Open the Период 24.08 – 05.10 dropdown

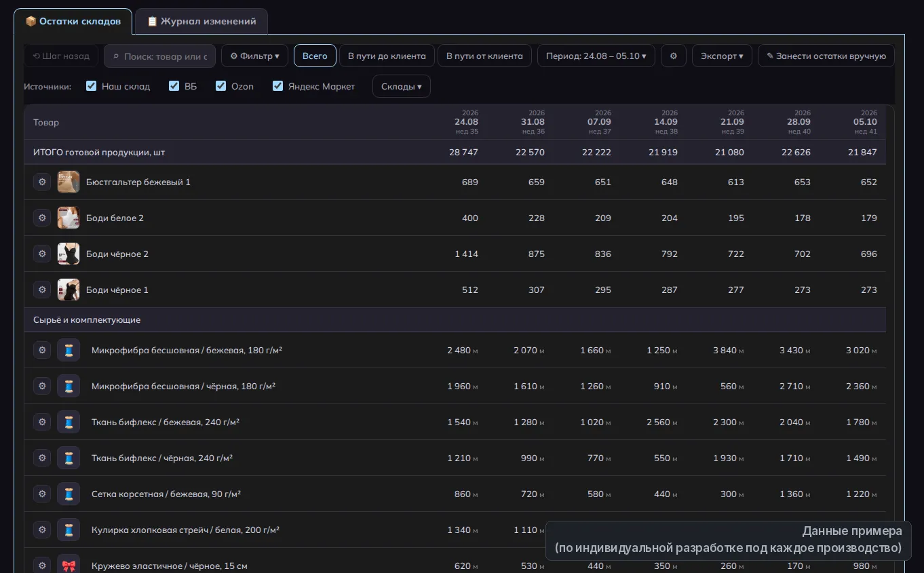click(596, 56)
